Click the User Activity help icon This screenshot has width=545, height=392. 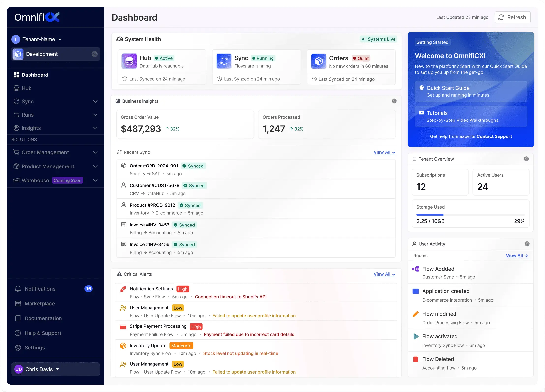click(x=527, y=244)
